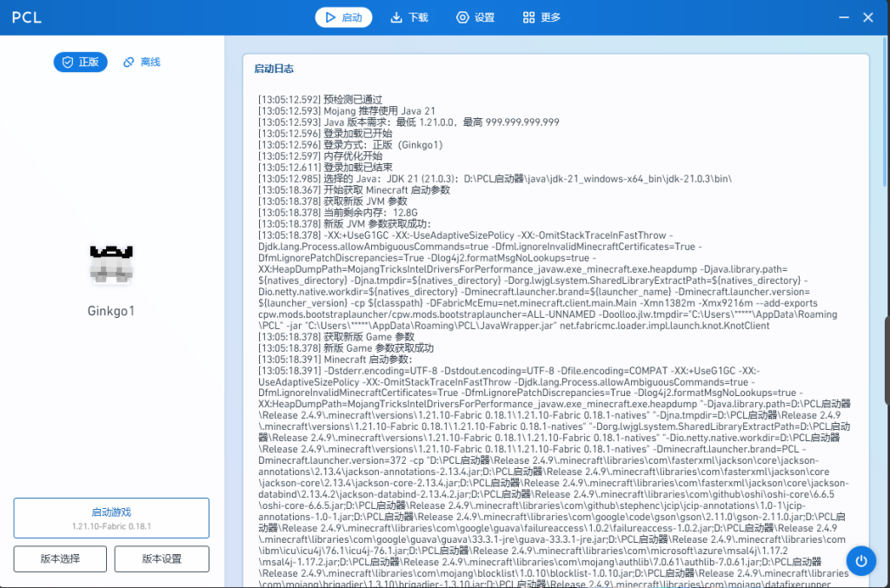Viewport: 890px width, 588px height.
Task: Minimize the PCL launcher window
Action: (x=840, y=17)
